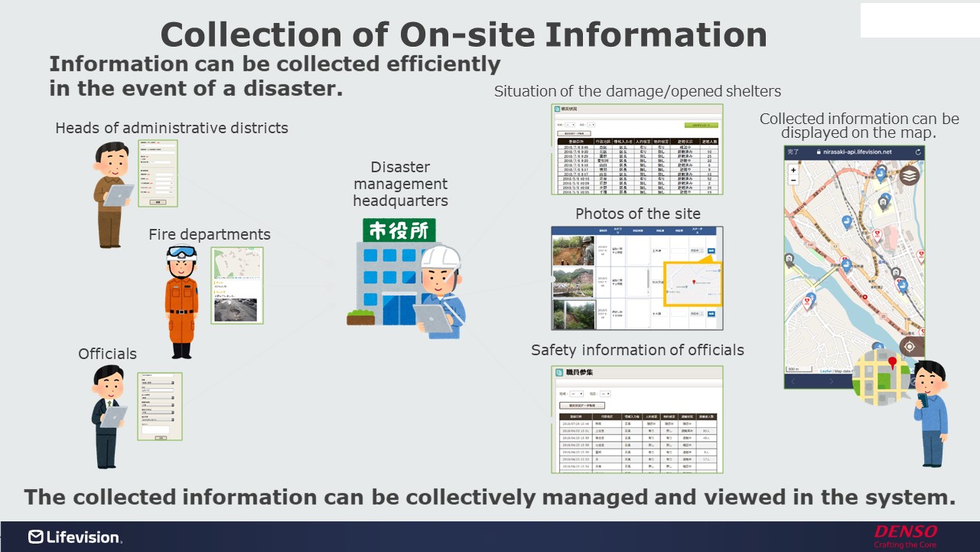980x552 pixels.
Task: Zoom in with the map plus button
Action: [x=793, y=170]
